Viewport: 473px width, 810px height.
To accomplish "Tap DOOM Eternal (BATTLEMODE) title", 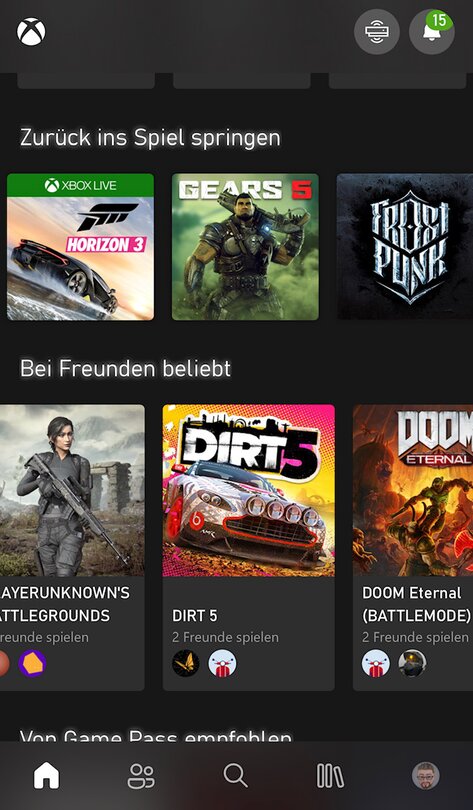I will click(417, 604).
